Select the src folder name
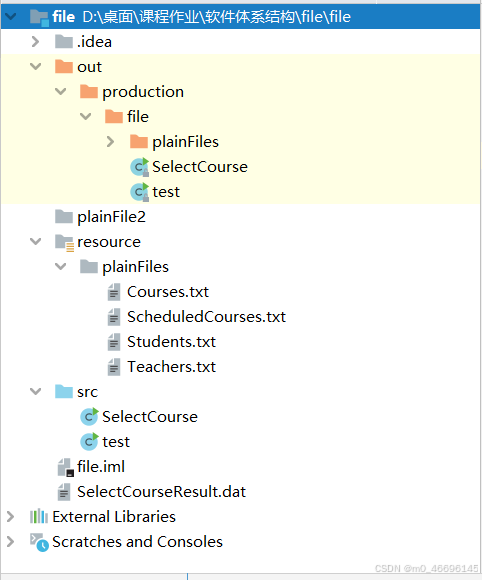Viewport: 482px width, 580px height. (87, 392)
